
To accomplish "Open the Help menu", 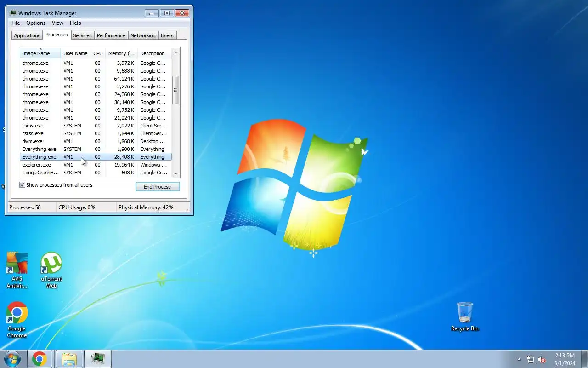I will pos(75,23).
